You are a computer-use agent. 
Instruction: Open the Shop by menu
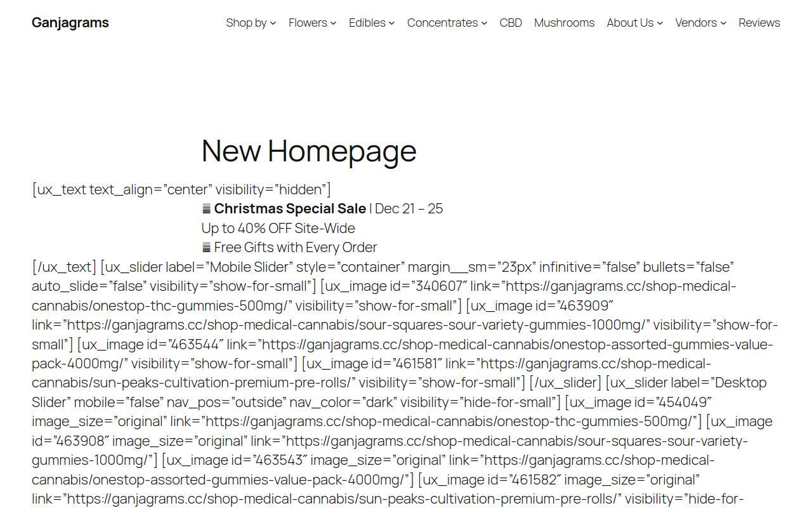[x=246, y=23]
